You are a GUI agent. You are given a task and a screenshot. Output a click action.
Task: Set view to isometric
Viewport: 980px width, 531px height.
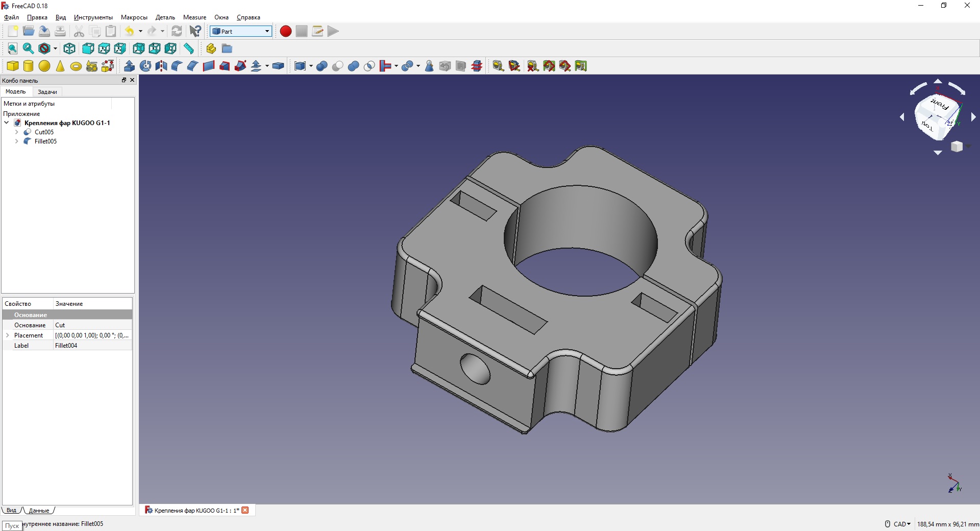(x=69, y=49)
